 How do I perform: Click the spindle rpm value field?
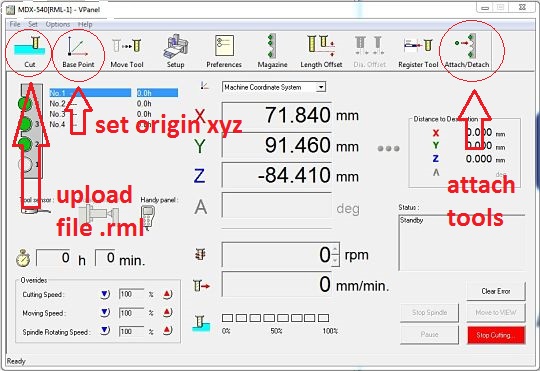(x=277, y=255)
